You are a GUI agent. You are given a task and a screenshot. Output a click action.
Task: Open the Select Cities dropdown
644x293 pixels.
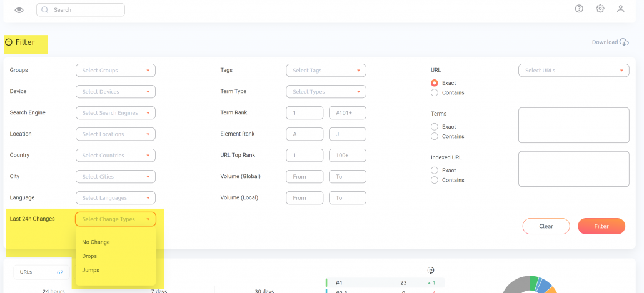(116, 176)
